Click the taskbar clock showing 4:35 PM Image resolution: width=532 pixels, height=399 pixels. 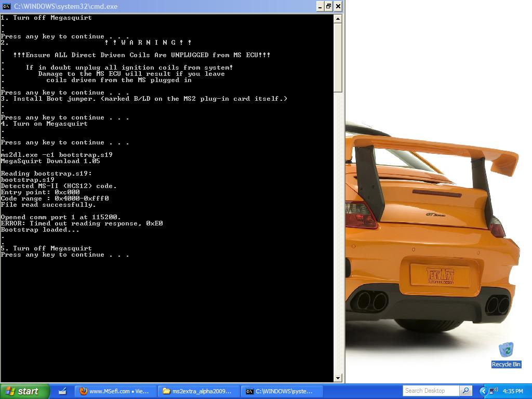pyautogui.click(x=513, y=391)
